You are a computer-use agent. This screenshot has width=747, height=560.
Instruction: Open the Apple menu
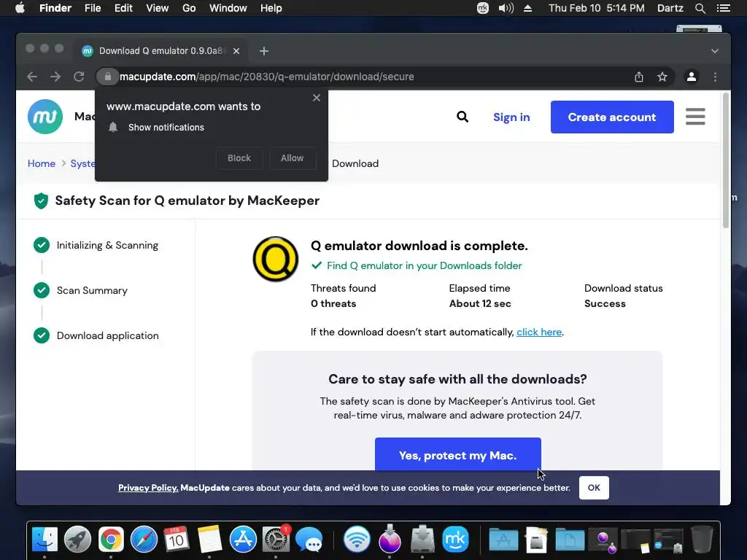pyautogui.click(x=20, y=8)
